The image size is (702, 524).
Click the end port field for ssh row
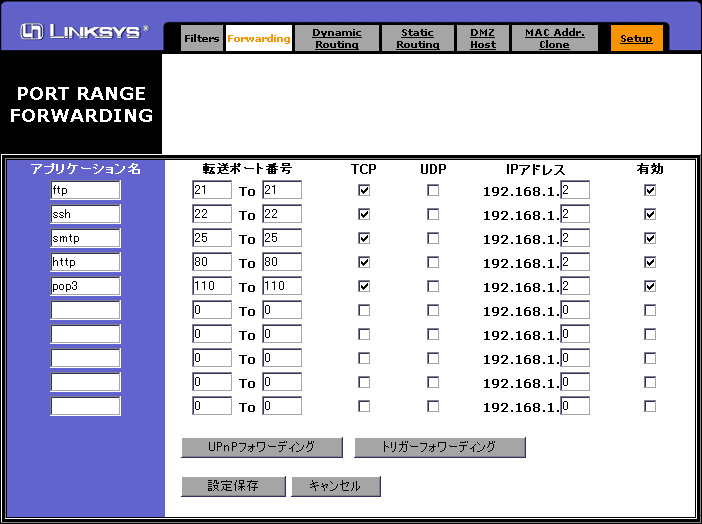282,214
